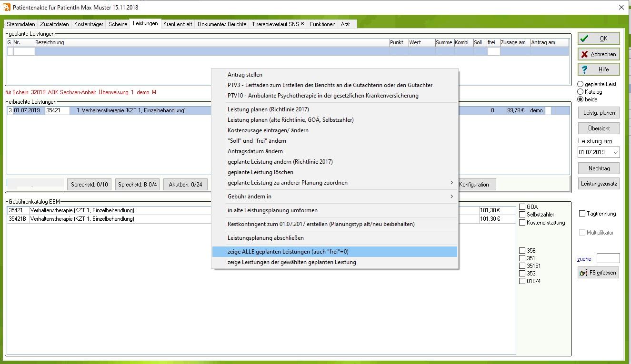Choose in alte Leistungsplanung umformen
This screenshot has width=631, height=364.
pyautogui.click(x=335, y=210)
